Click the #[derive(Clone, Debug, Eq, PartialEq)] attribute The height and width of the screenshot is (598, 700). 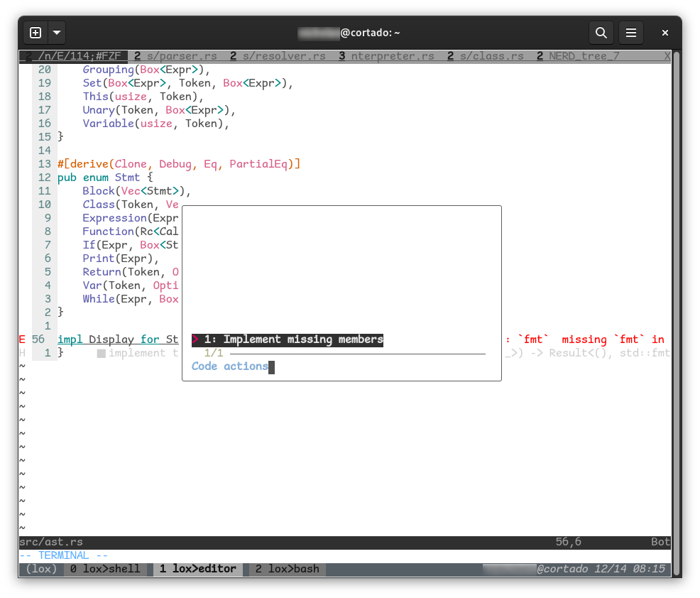(179, 164)
